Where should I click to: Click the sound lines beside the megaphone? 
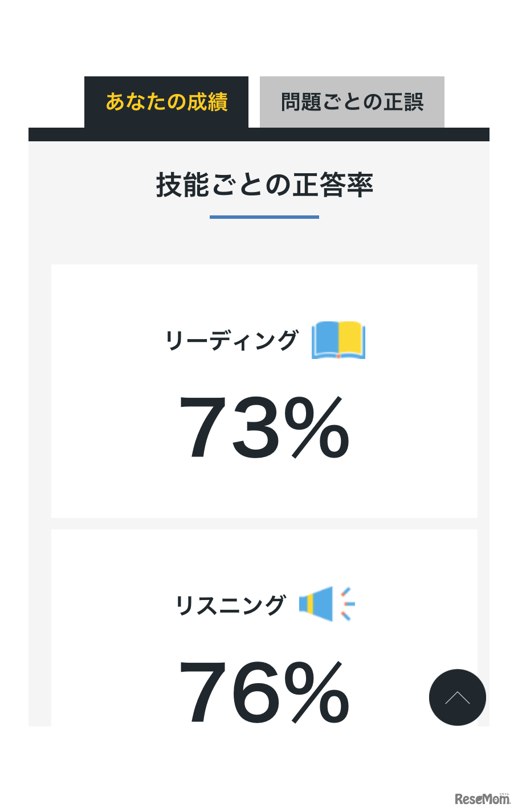click(347, 603)
